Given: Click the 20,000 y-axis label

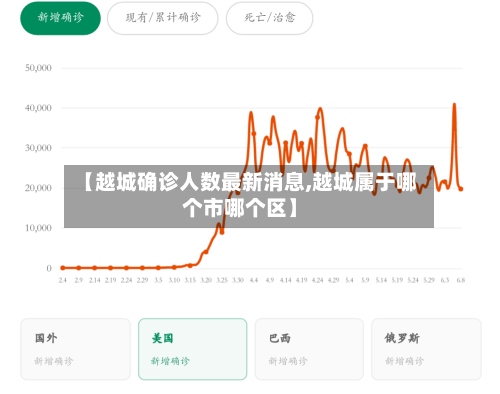Looking at the screenshot, I should point(38,188).
